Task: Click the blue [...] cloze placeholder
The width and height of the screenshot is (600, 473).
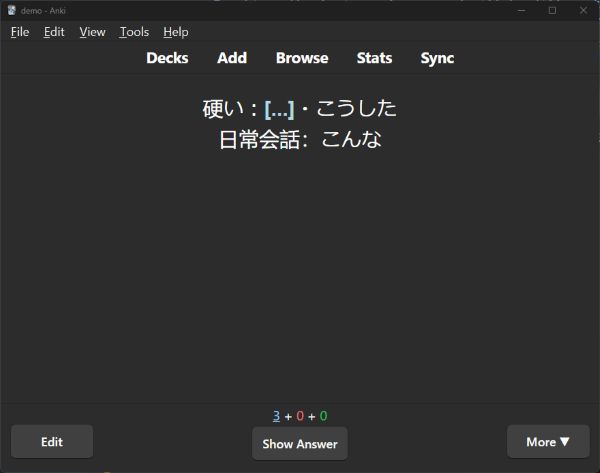Action: [279, 109]
